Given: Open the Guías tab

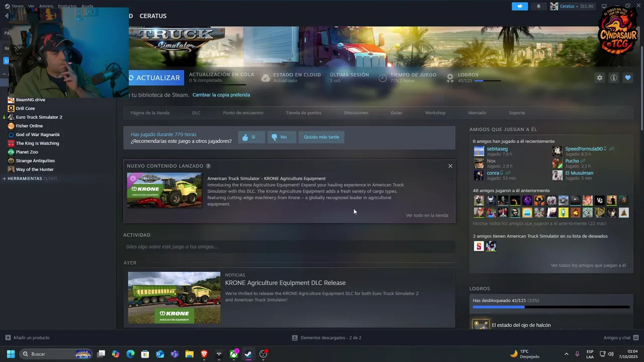Looking at the screenshot, I should [396, 113].
